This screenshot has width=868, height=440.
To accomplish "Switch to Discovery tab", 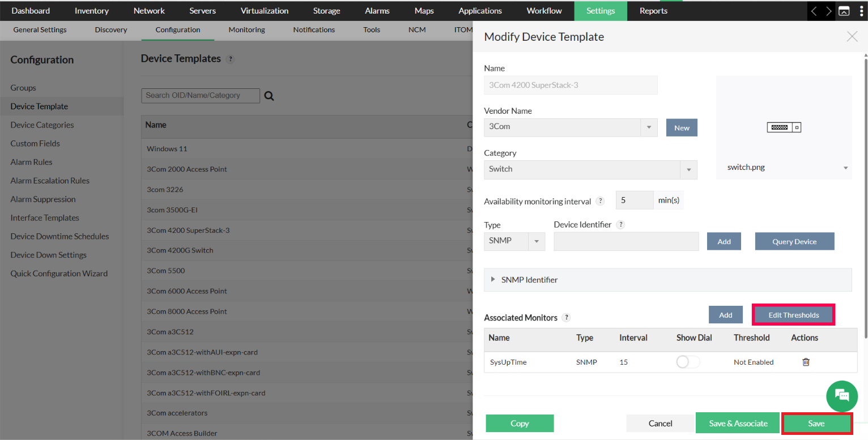I will [x=111, y=30].
